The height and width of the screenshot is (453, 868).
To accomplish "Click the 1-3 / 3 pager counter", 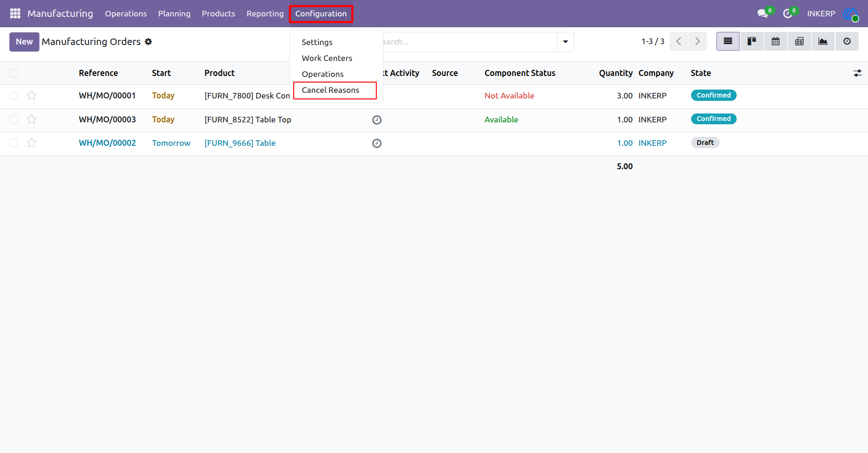I will coord(653,41).
